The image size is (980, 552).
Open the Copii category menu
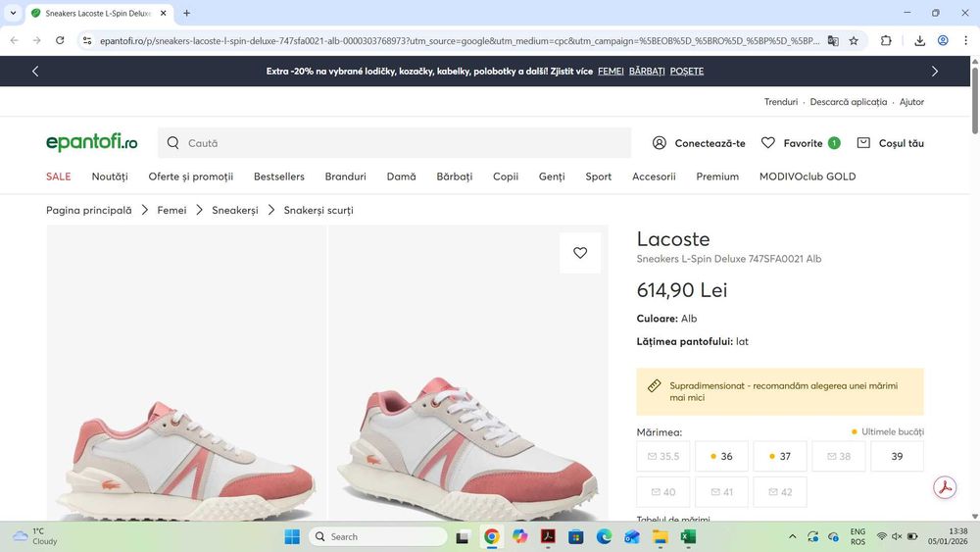(x=506, y=176)
